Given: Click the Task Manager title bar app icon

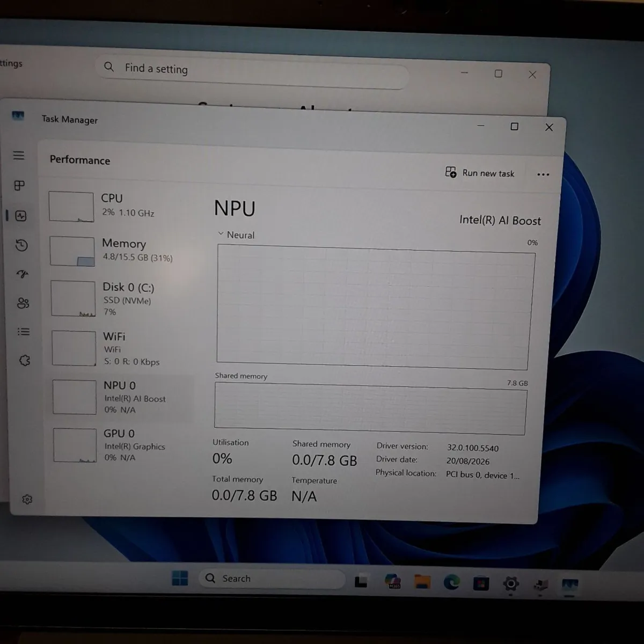Looking at the screenshot, I should tap(18, 116).
